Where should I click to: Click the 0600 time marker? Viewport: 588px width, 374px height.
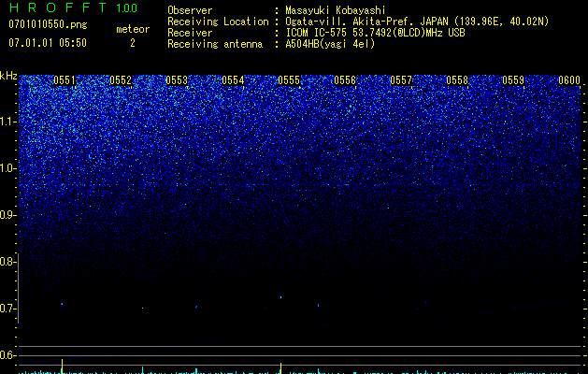point(569,80)
